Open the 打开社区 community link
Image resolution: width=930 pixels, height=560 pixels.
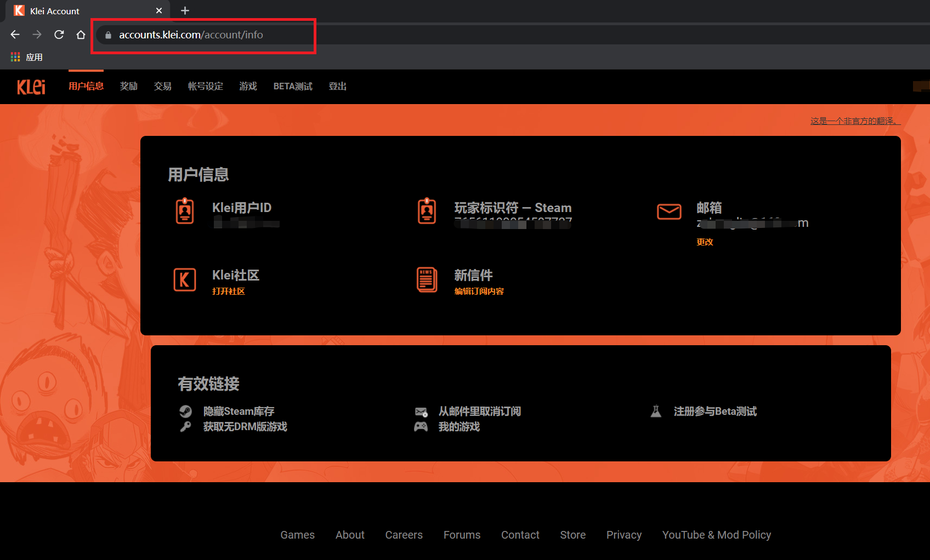pos(229,291)
